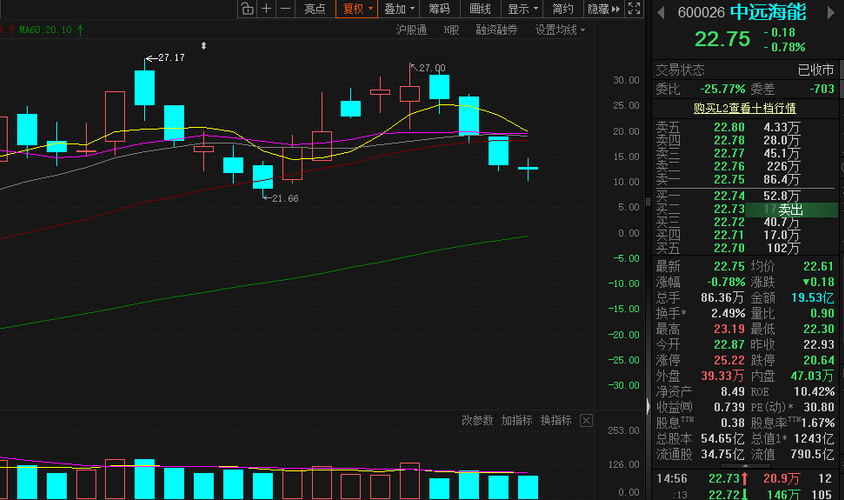
Task: Click the 筹码 toolbar button
Action: click(439, 9)
